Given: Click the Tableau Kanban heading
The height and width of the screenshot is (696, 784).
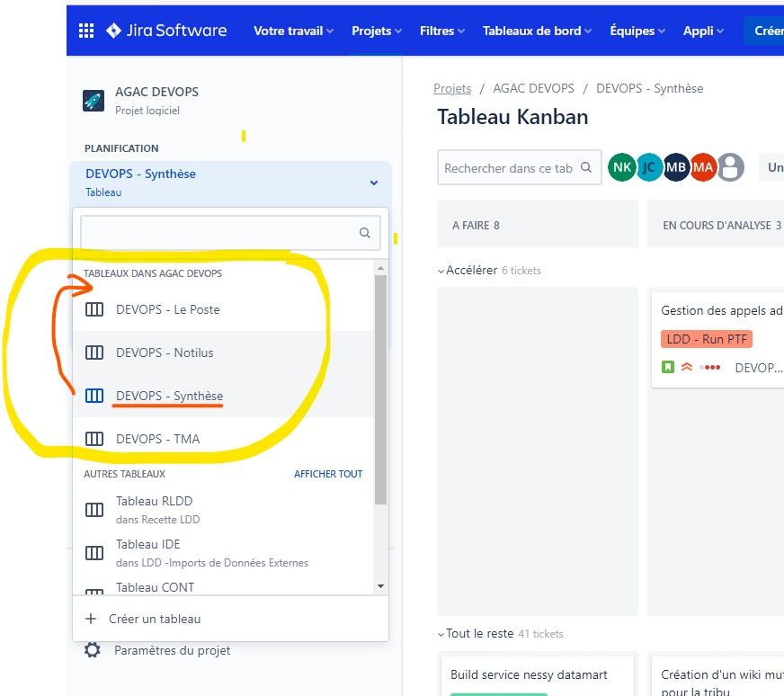Looking at the screenshot, I should pos(512,117).
